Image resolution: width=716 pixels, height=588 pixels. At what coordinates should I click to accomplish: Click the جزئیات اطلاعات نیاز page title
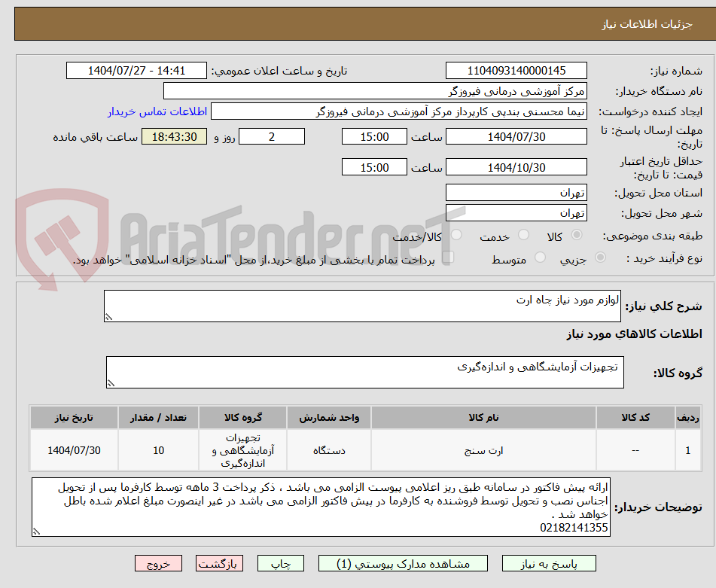pos(647,24)
